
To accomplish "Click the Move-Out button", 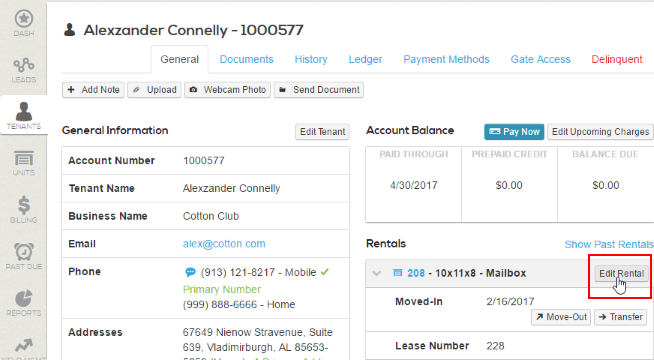I will (561, 317).
